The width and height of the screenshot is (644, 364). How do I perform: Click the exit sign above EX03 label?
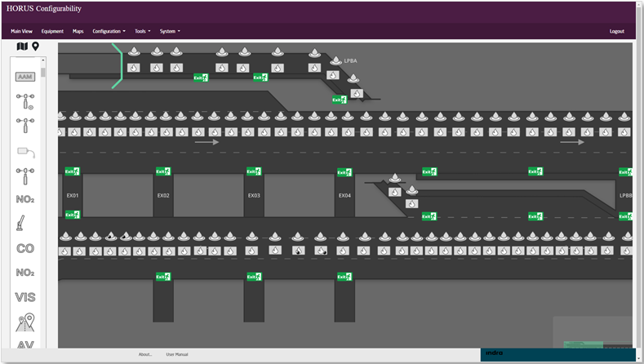click(x=254, y=171)
